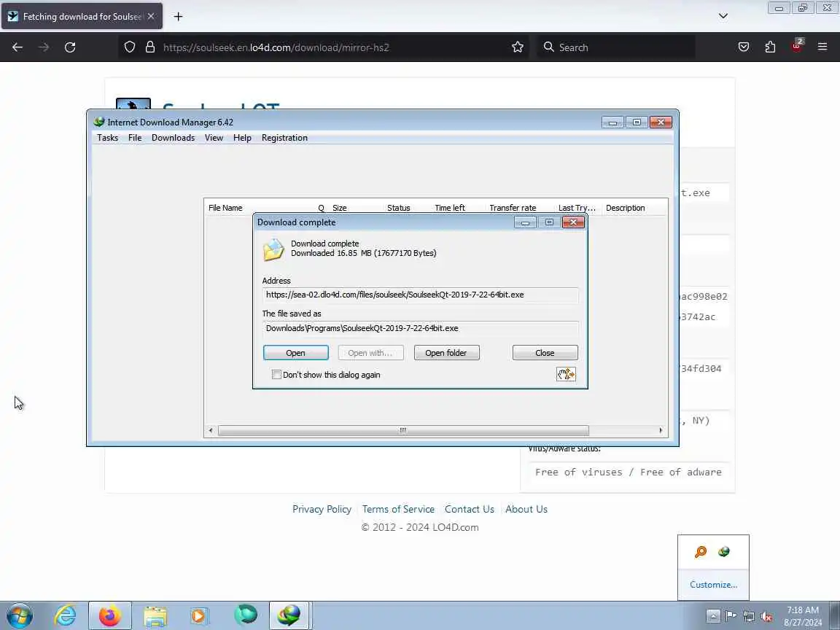Click the Internet Download Manager taskbar button
Viewport: 840px width, 630px height.
click(289, 615)
